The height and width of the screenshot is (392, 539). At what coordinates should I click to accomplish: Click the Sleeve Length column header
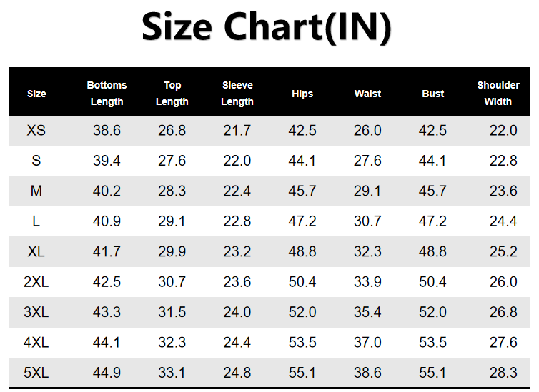coord(237,94)
